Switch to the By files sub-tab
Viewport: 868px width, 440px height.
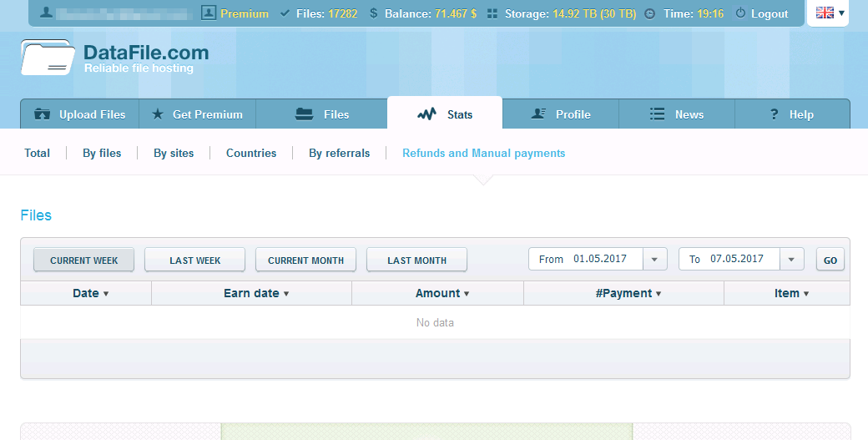(102, 153)
